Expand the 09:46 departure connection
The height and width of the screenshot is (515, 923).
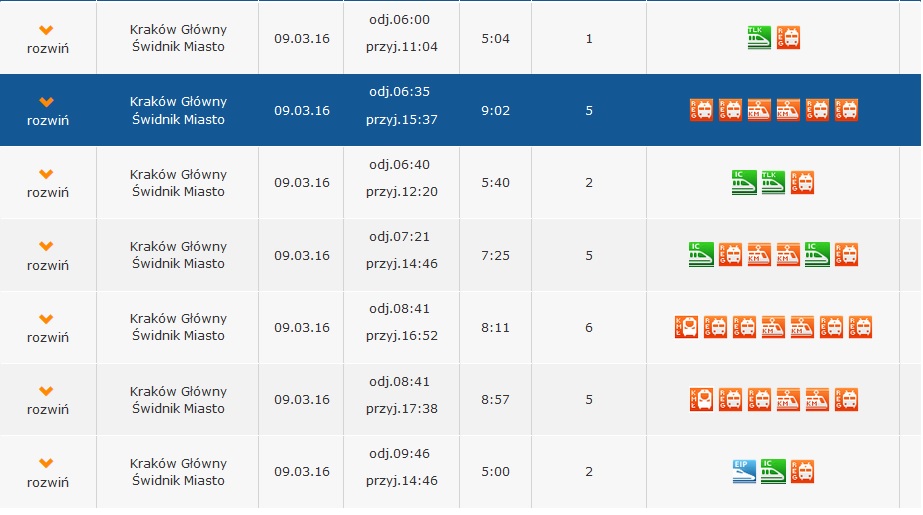[x=47, y=473]
